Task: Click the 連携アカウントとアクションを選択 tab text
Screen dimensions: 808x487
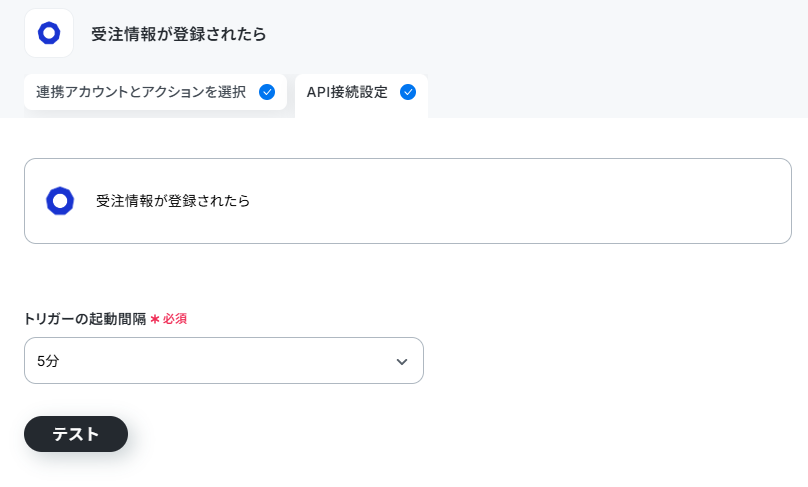Action: tap(141, 92)
